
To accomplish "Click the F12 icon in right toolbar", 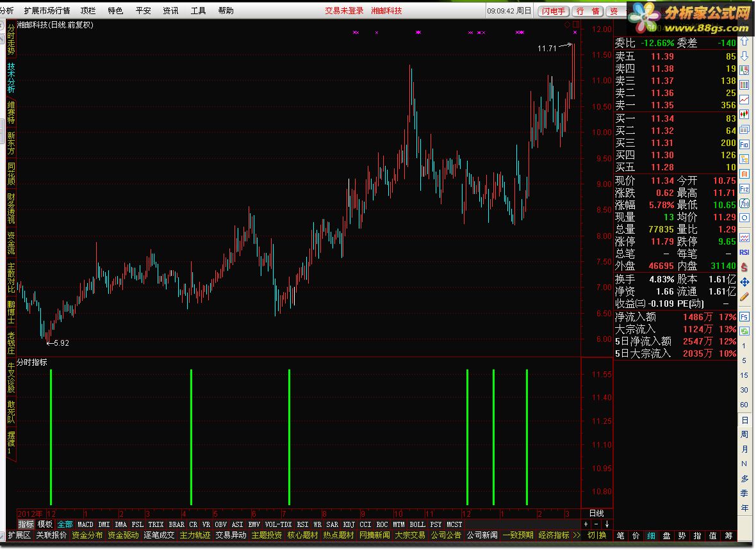I will tap(744, 188).
